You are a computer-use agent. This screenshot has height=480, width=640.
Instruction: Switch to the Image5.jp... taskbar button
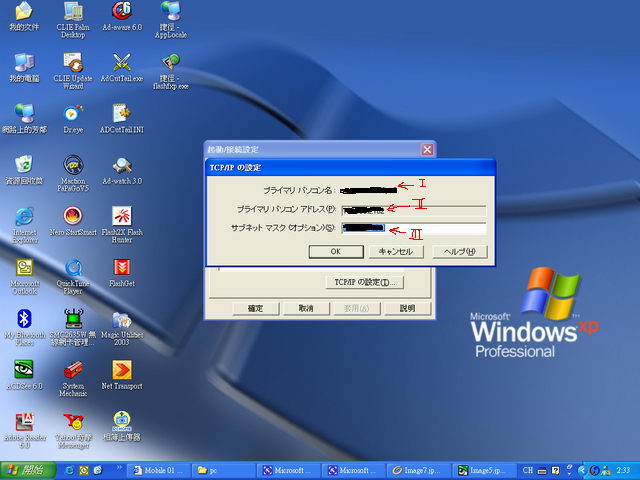[482, 470]
